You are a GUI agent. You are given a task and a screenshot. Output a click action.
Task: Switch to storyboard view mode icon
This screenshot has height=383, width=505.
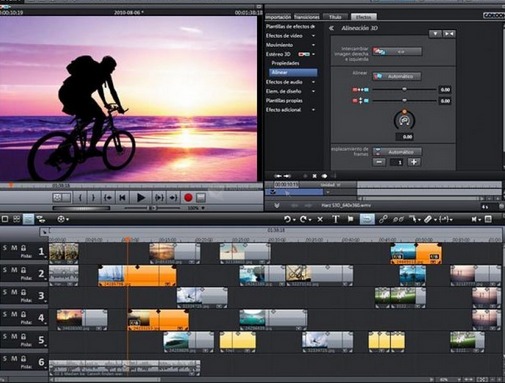click(x=5, y=219)
